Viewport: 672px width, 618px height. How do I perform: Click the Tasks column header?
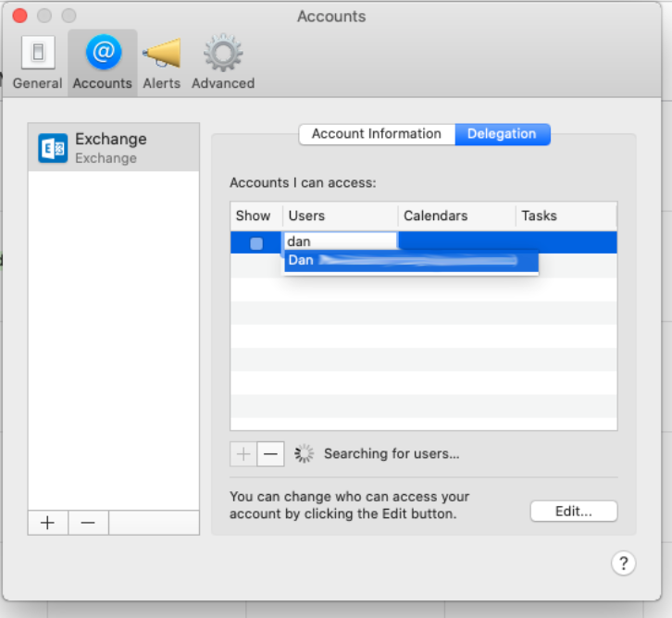[x=566, y=216]
